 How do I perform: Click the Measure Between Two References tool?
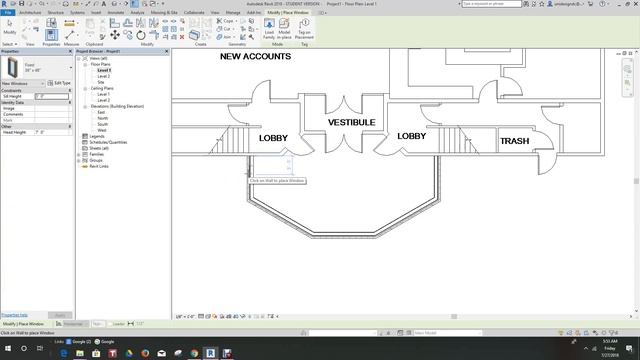coord(69,35)
